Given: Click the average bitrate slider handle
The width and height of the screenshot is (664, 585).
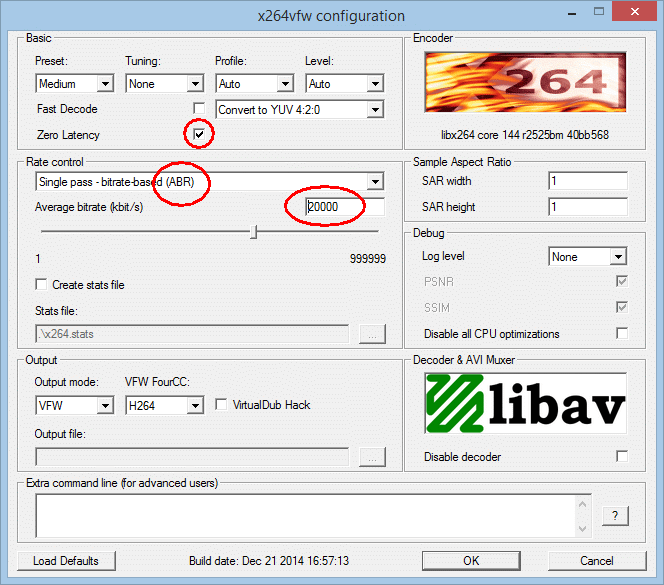Looking at the screenshot, I should coord(254,232).
